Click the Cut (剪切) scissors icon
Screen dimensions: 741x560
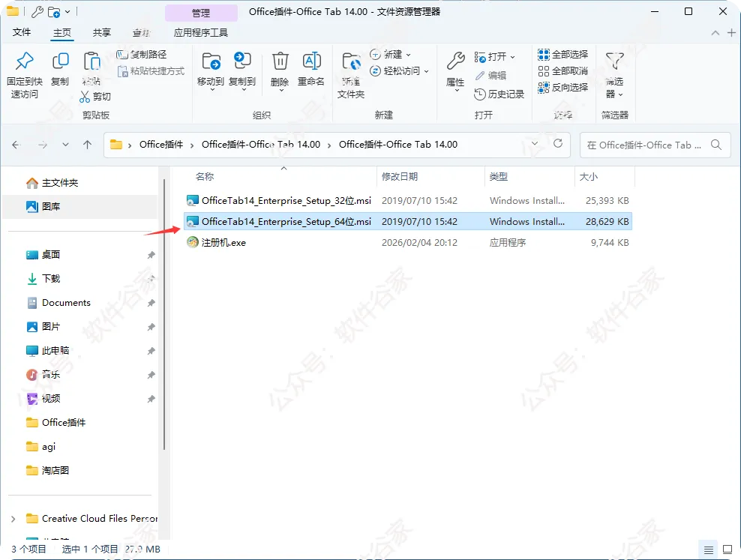(85, 96)
